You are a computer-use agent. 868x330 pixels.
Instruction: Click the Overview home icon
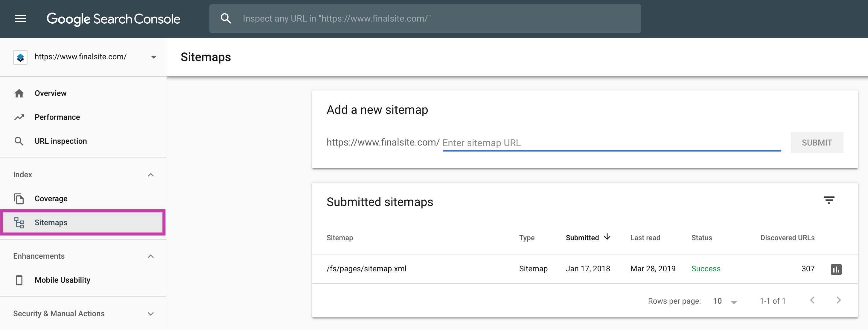click(19, 93)
